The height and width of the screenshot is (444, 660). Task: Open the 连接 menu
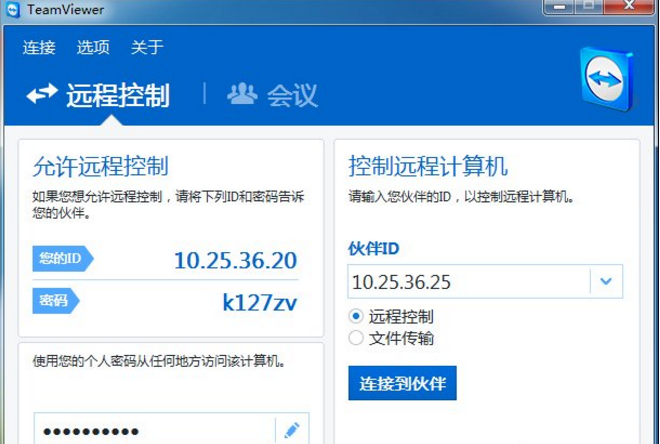click(x=39, y=47)
